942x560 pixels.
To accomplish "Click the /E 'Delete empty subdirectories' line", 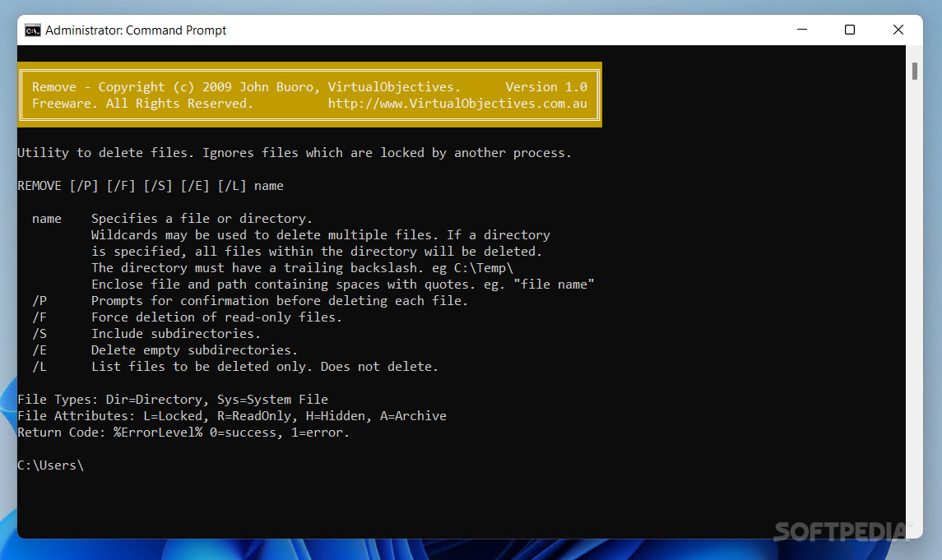I will point(165,350).
